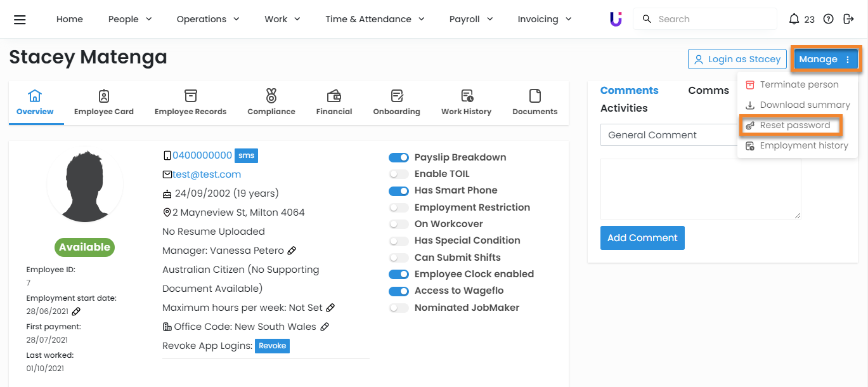Image resolution: width=868 pixels, height=387 pixels.
Task: Click the logout icon
Action: (x=849, y=19)
